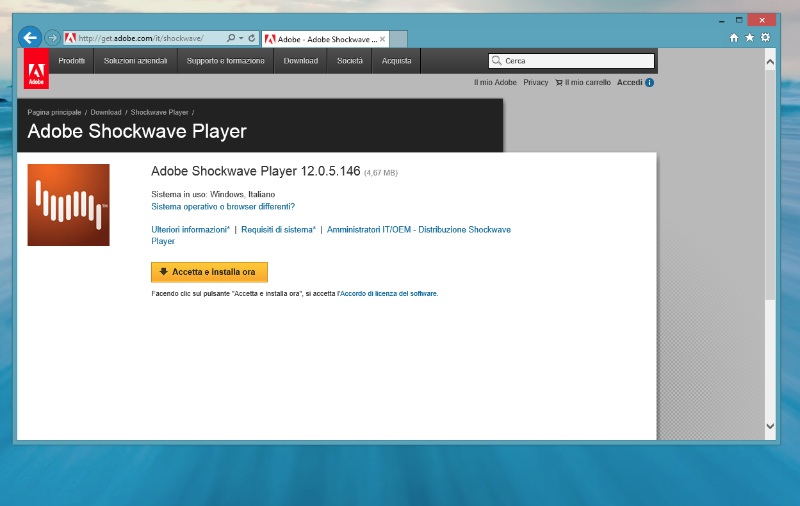Click the red Adobe logo
800x506 pixels.
coord(36,69)
